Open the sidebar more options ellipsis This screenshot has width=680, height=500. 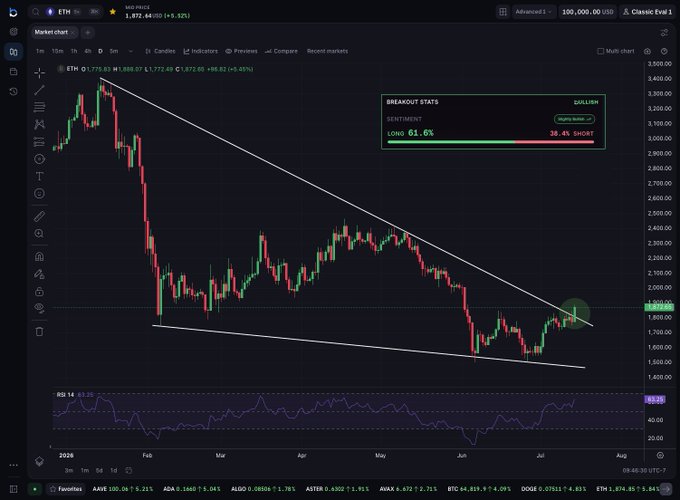(13, 465)
